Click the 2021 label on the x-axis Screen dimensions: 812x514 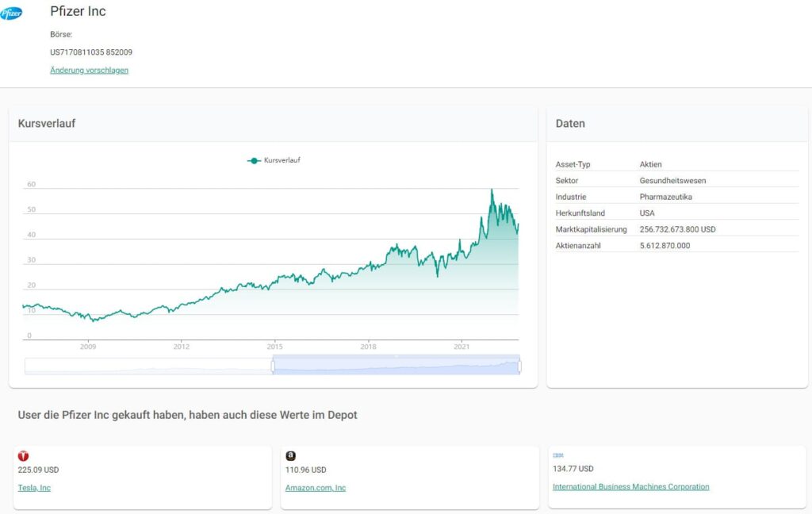click(462, 347)
